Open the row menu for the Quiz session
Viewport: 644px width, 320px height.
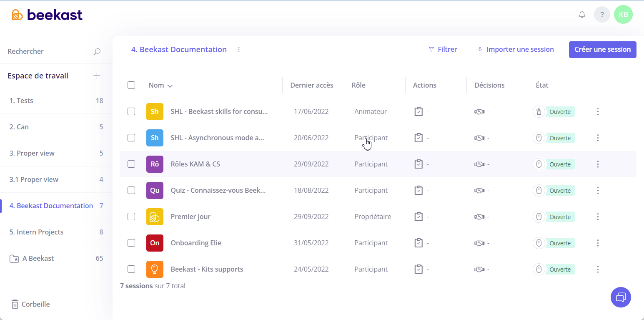tap(598, 190)
